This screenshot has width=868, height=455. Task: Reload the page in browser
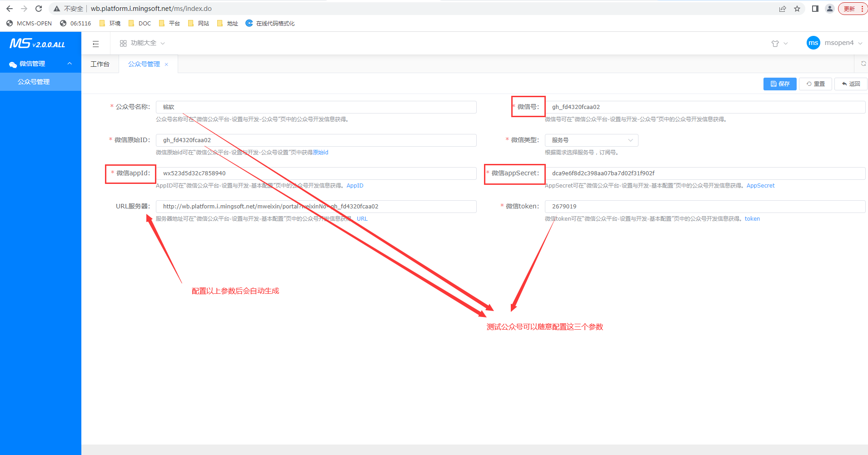[x=39, y=9]
